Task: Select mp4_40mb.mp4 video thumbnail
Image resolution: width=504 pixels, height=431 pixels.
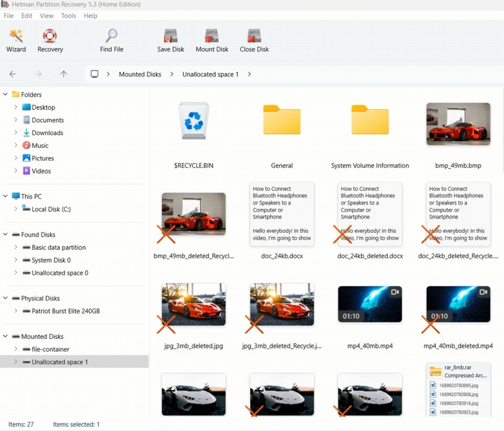Action: tap(370, 304)
